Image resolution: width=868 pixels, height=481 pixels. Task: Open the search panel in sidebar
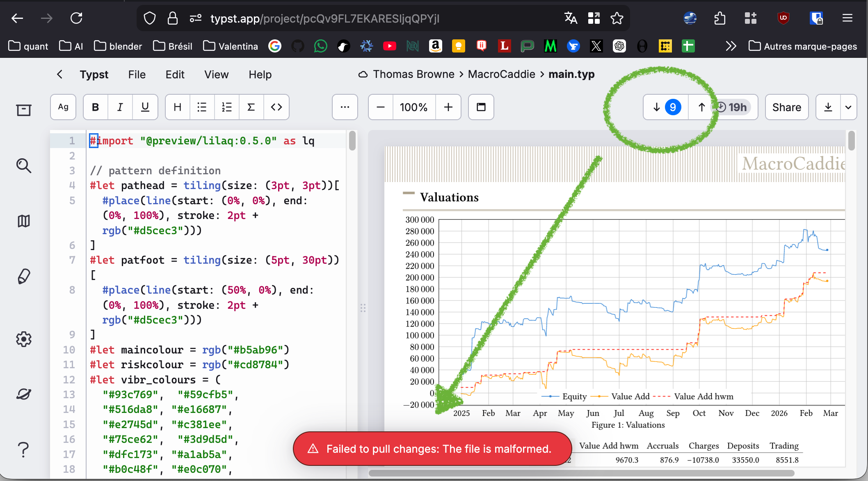[23, 166]
